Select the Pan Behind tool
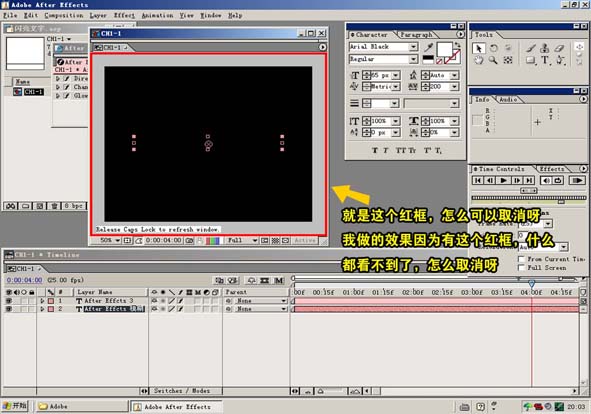The image size is (591, 414). [508, 60]
